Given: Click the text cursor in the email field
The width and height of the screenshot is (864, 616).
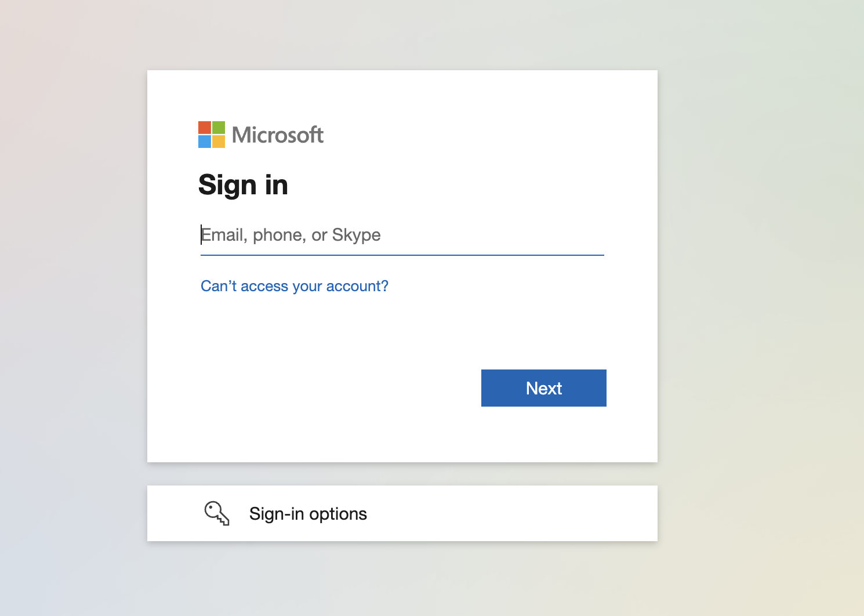Looking at the screenshot, I should tap(201, 234).
